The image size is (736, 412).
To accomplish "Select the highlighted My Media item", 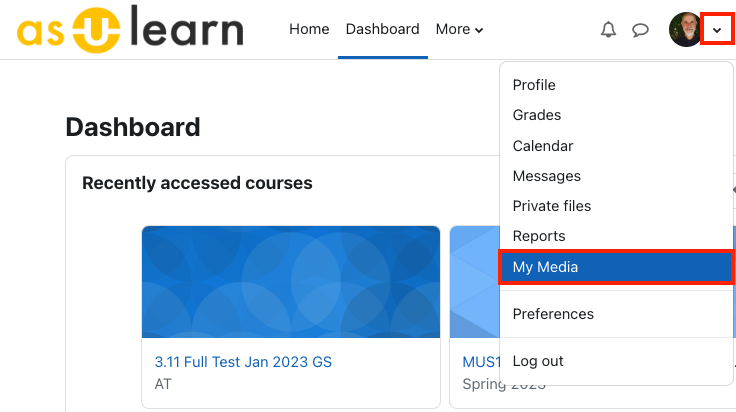I will coord(616,267).
